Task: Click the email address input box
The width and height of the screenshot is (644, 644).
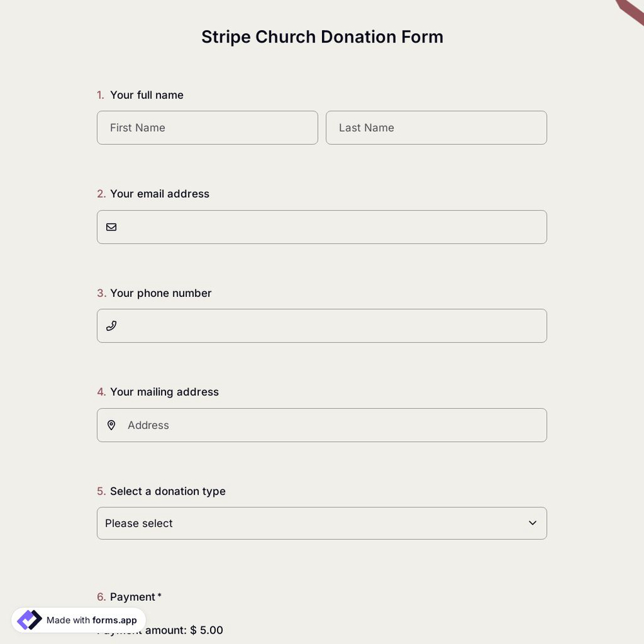Action: pyautogui.click(x=322, y=227)
